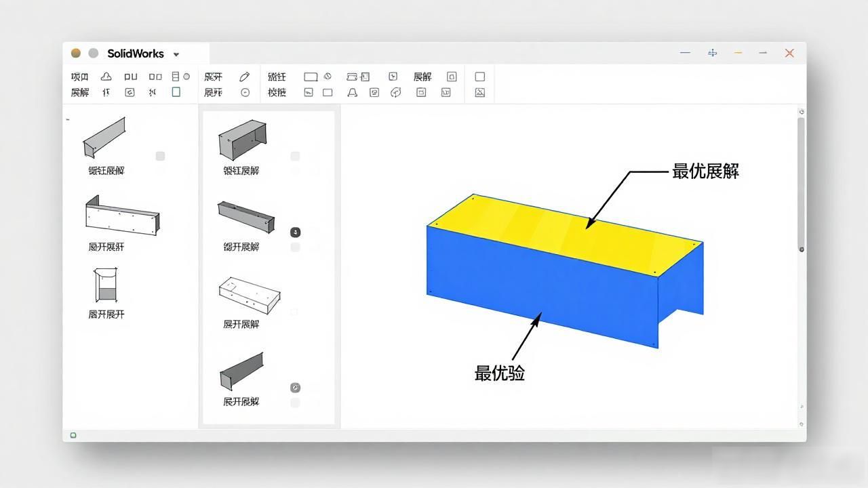The width and height of the screenshot is (868, 488).
Task: Select the small upright box thumbnail in left panel
Action: pos(105,285)
